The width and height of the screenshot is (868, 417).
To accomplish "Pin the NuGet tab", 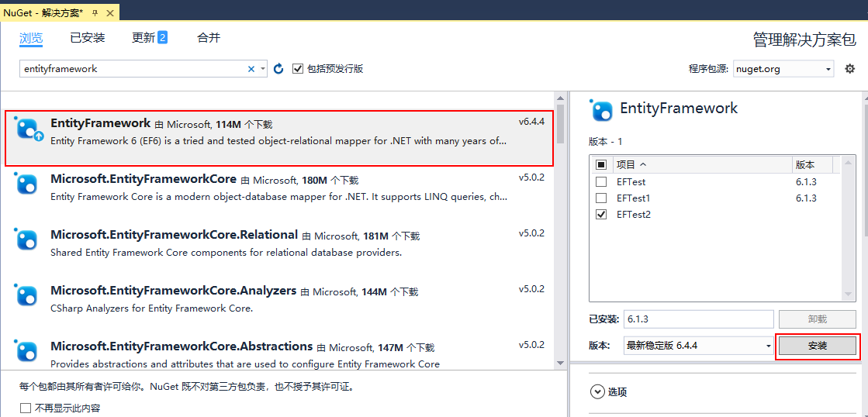I will click(x=95, y=12).
